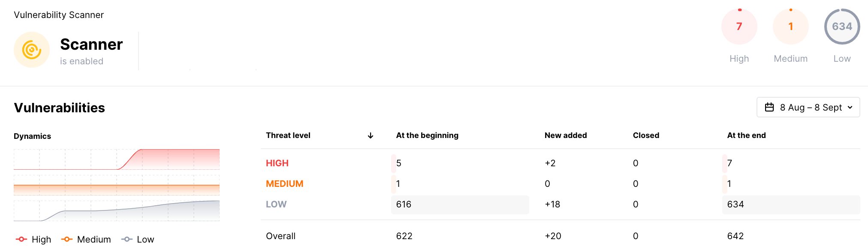The height and width of the screenshot is (246, 868).
Task: Click the New added column header
Action: [x=566, y=135]
